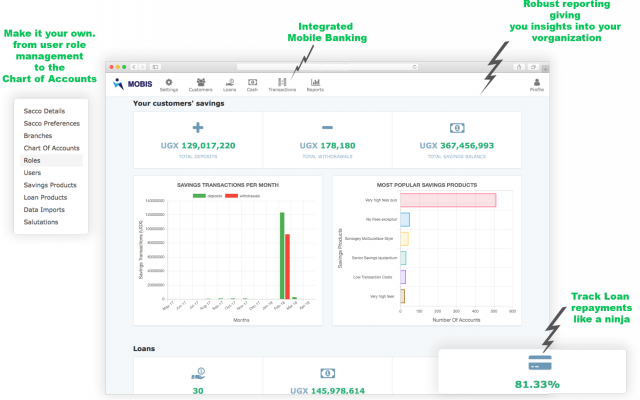The width and height of the screenshot is (640, 400).
Task: Click the Savings Transactions Per Month title
Action: coord(228,185)
